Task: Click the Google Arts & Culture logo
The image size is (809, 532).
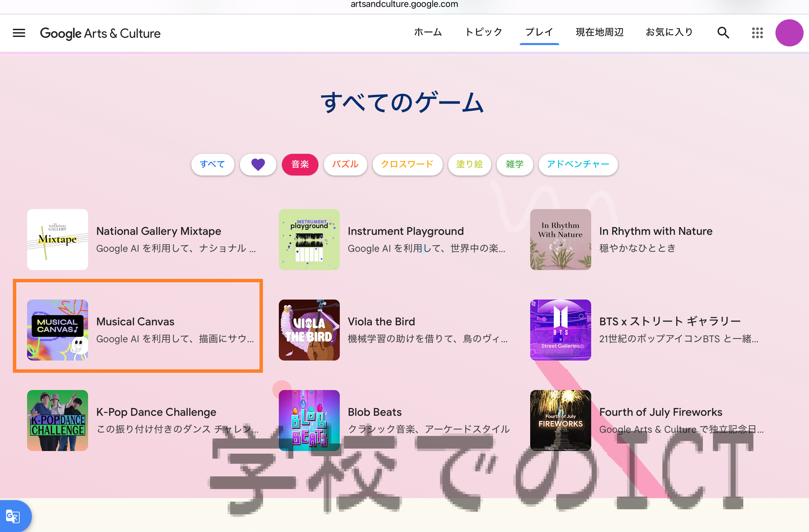Action: coord(100,33)
